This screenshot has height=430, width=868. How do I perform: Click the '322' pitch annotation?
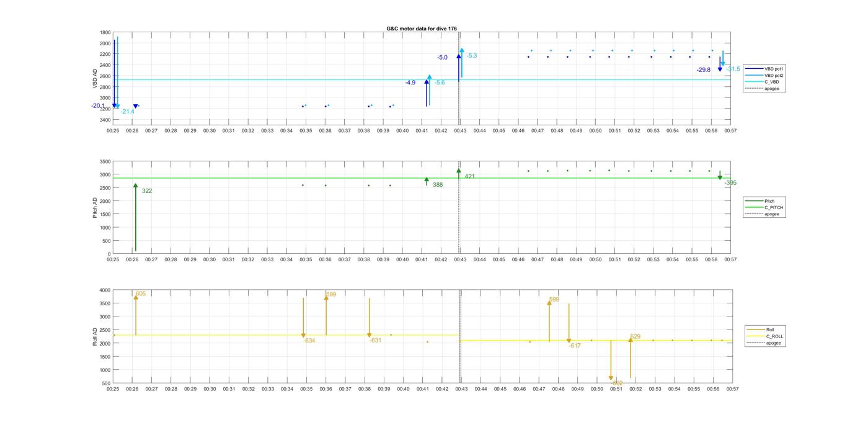tap(147, 191)
